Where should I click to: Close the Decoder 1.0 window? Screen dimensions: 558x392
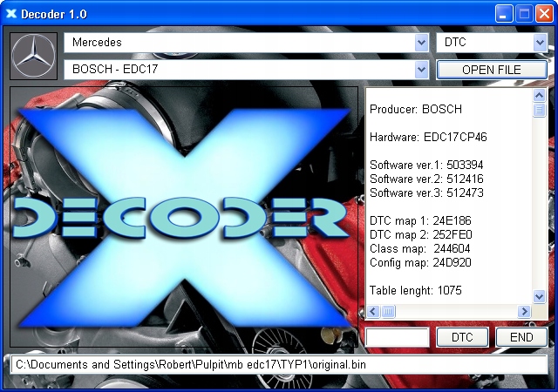(544, 14)
